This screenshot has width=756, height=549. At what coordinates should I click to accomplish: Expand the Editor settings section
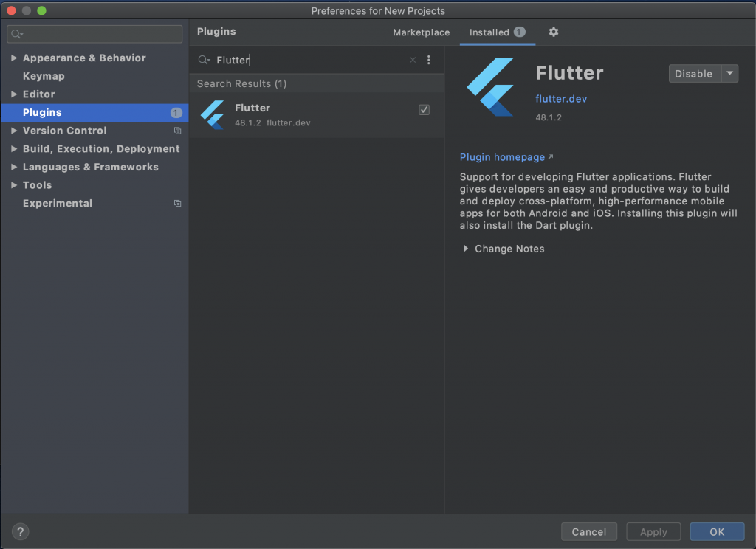[x=14, y=94]
